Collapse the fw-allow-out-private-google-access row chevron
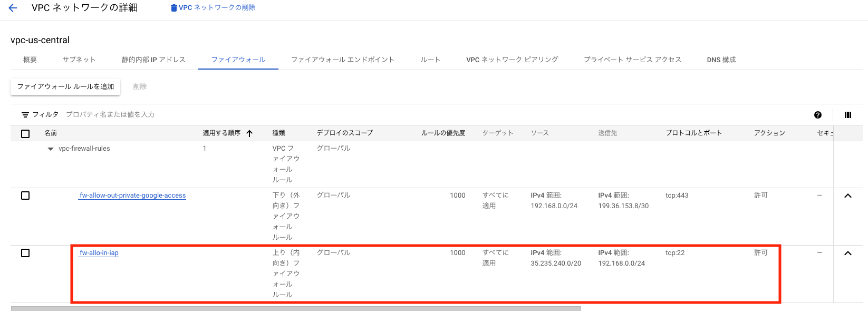The width and height of the screenshot is (868, 322). coord(848,196)
